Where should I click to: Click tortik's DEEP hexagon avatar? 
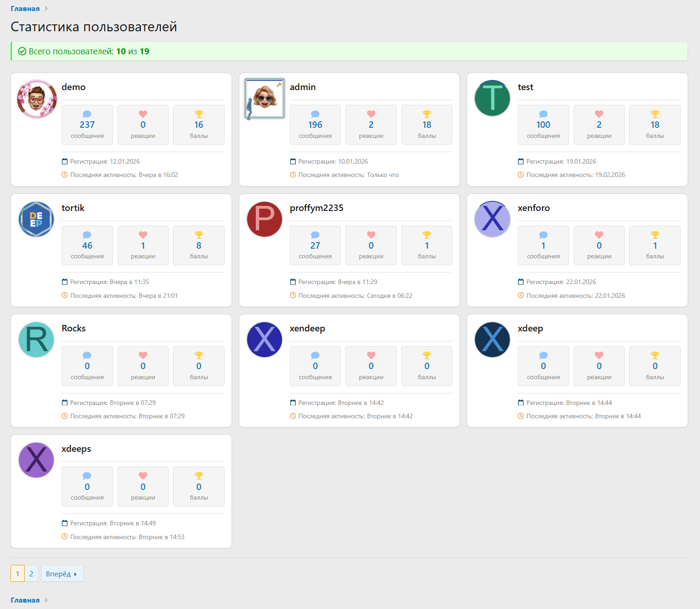pos(36,219)
